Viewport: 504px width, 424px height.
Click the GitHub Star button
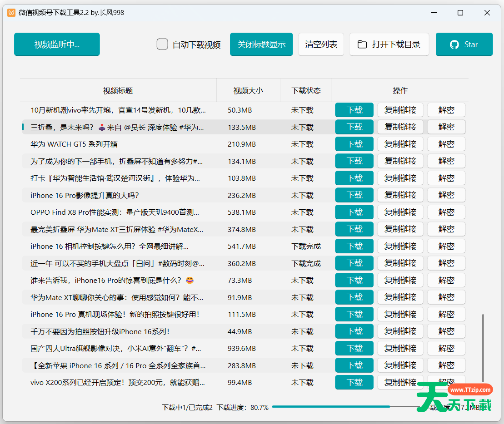464,44
